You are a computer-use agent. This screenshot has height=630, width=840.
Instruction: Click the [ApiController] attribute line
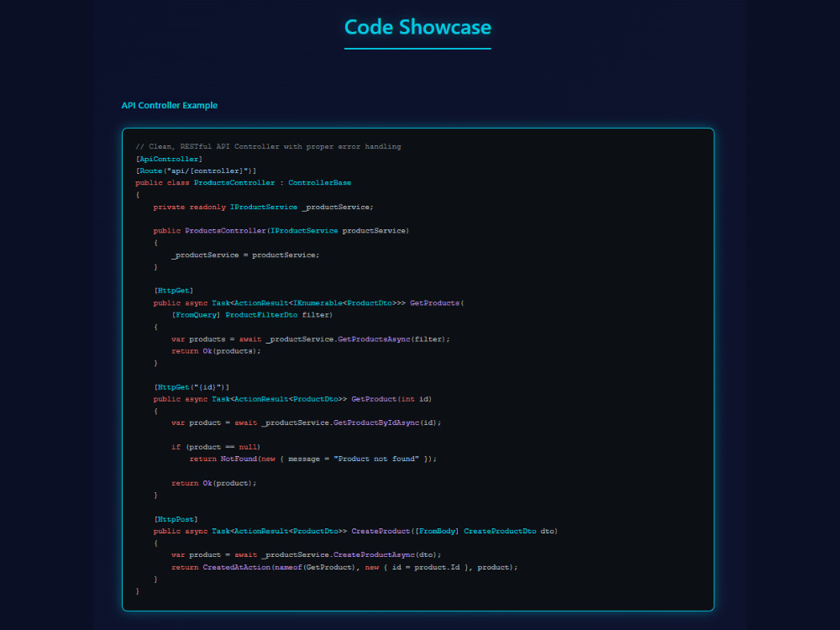coord(169,159)
